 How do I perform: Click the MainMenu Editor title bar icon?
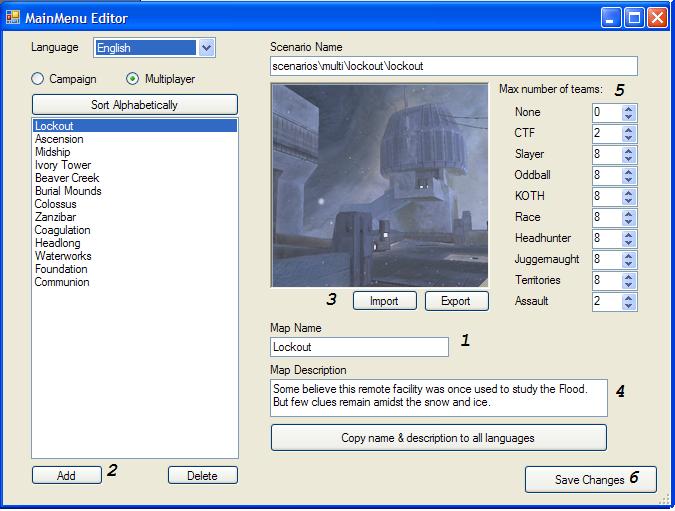(13, 18)
